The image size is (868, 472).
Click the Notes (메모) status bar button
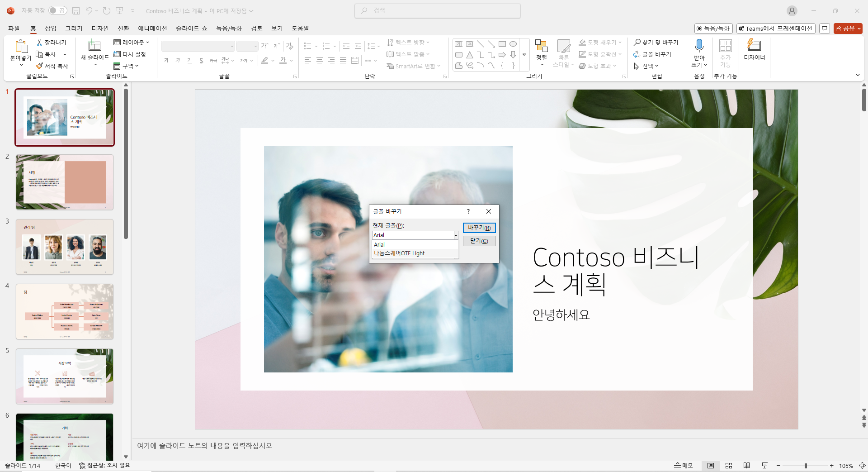(683, 466)
